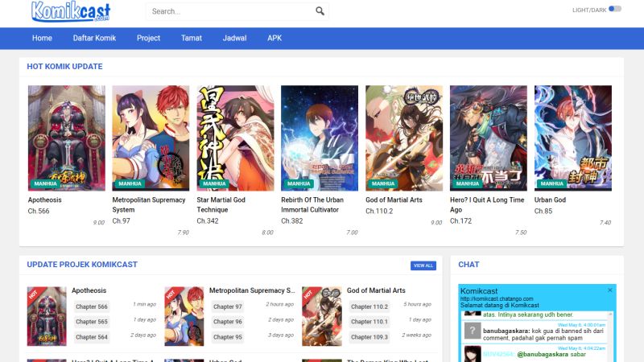Open Chapter 97 of Metropolitan Supremacy
Viewport: 644px width, 362px height.
[228, 306]
